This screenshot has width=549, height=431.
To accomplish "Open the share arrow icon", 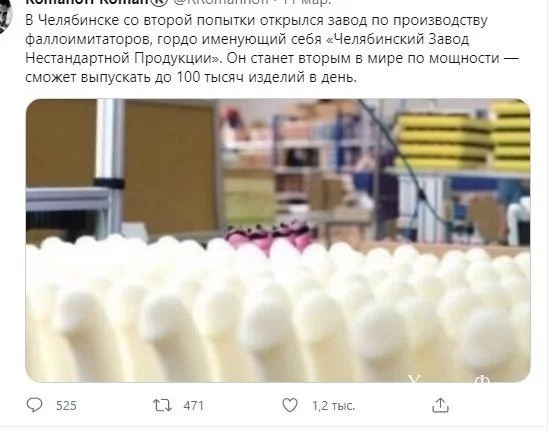I will coord(440,405).
